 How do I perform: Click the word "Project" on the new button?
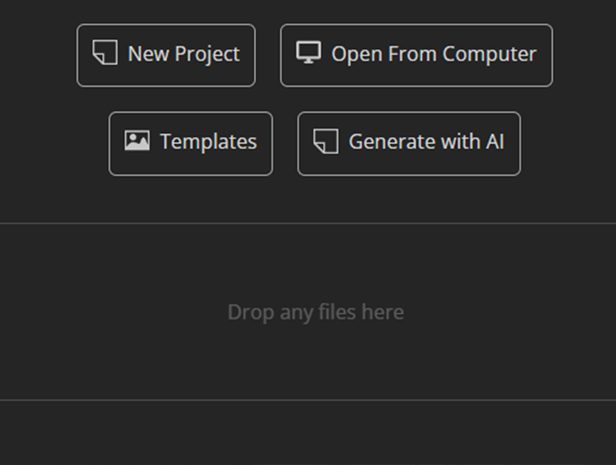click(207, 54)
